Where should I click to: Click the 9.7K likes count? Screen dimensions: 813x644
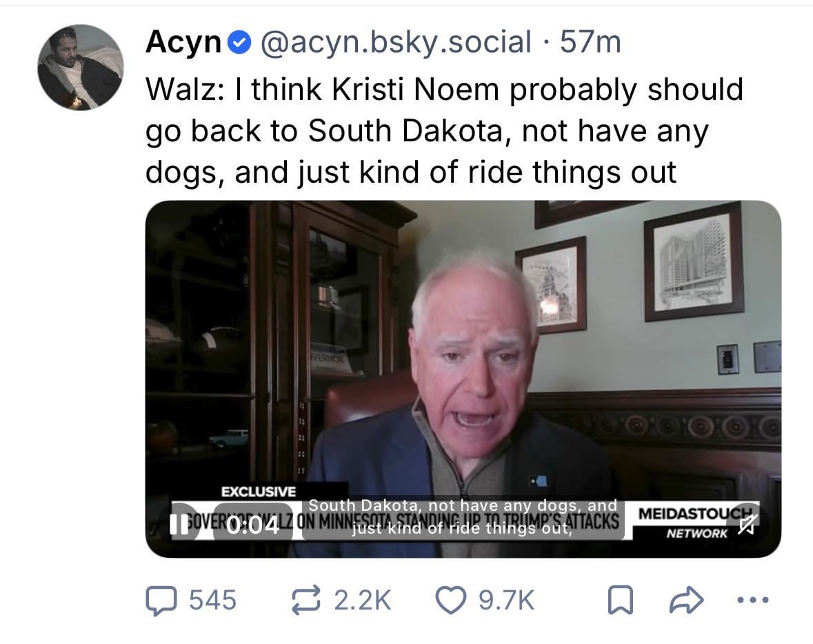tap(506, 600)
